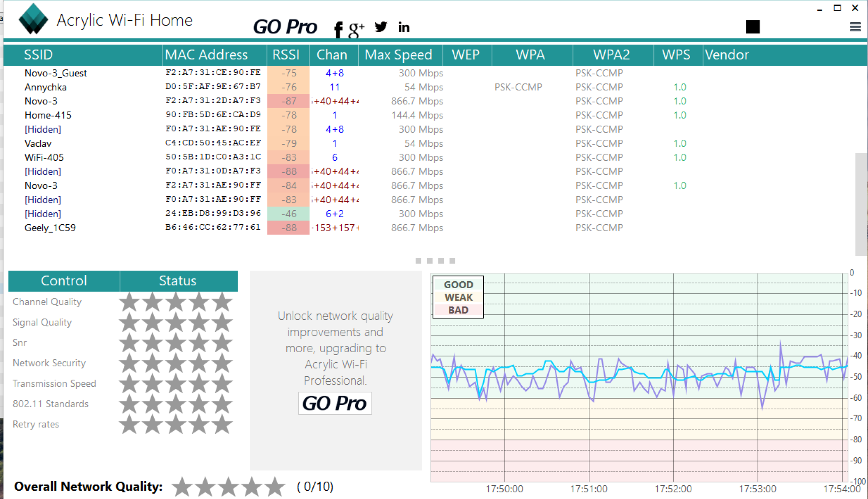
Task: Click the Control column header
Action: tap(64, 281)
